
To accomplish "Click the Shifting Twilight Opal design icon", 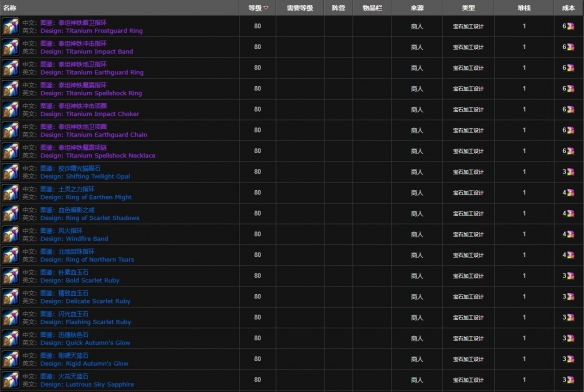I will (x=10, y=172).
